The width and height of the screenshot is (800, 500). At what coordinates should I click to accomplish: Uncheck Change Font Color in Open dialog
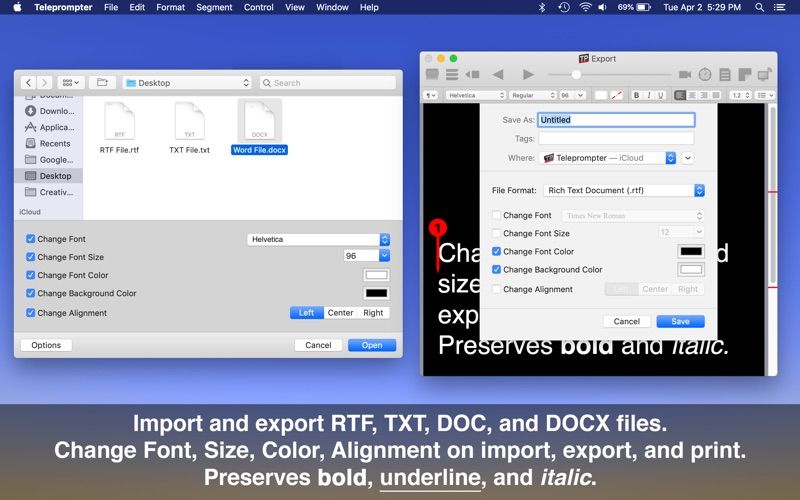[x=31, y=275]
